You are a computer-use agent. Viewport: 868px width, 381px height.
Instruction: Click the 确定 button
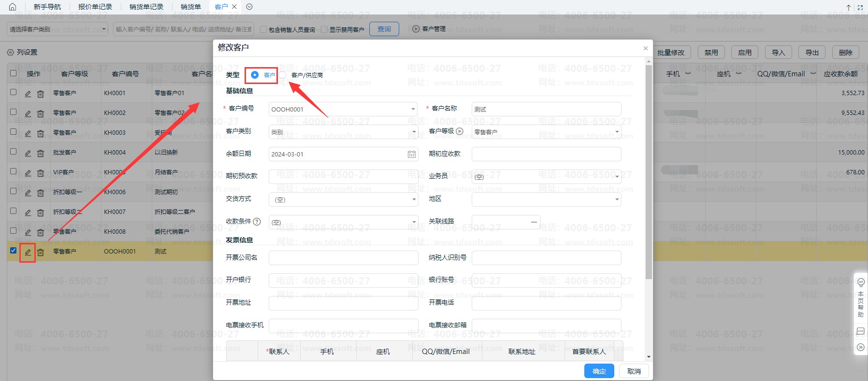click(x=599, y=371)
